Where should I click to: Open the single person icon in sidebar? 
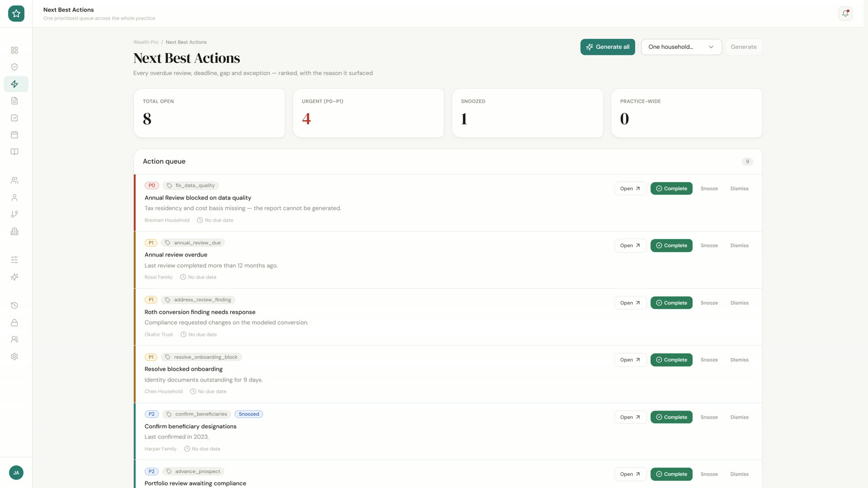pos(15,197)
